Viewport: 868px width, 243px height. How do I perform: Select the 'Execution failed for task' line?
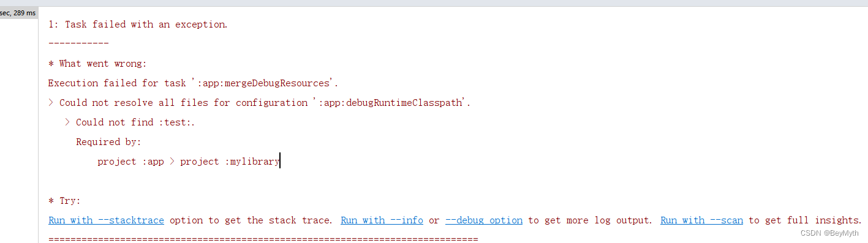pyautogui.click(x=194, y=83)
